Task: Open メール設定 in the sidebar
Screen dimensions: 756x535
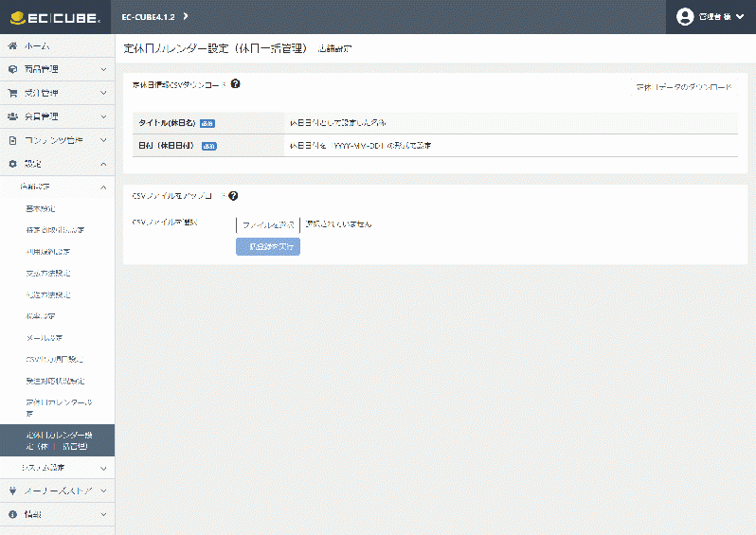Action: point(44,338)
